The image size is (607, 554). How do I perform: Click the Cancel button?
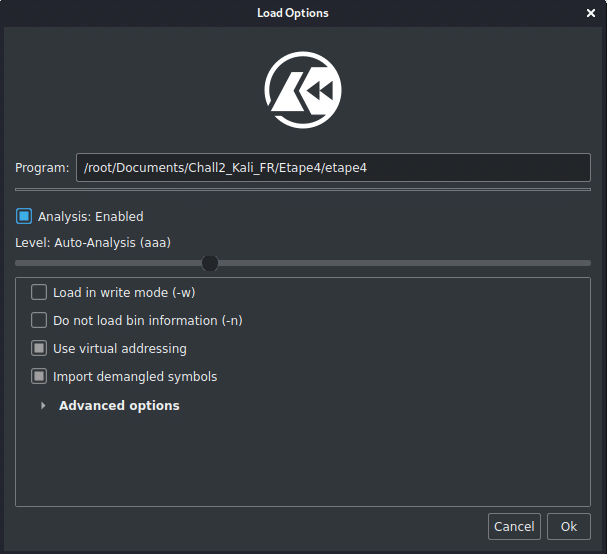point(514,527)
